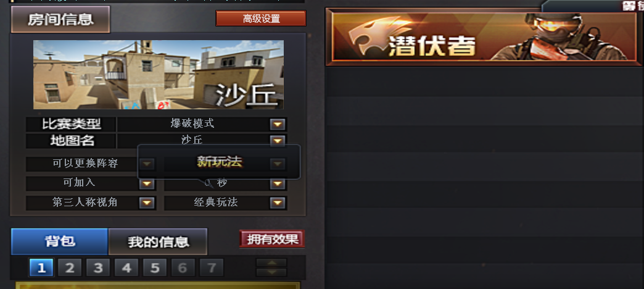
Task: Expand the 秒 time dropdown arrow
Action: point(278,184)
